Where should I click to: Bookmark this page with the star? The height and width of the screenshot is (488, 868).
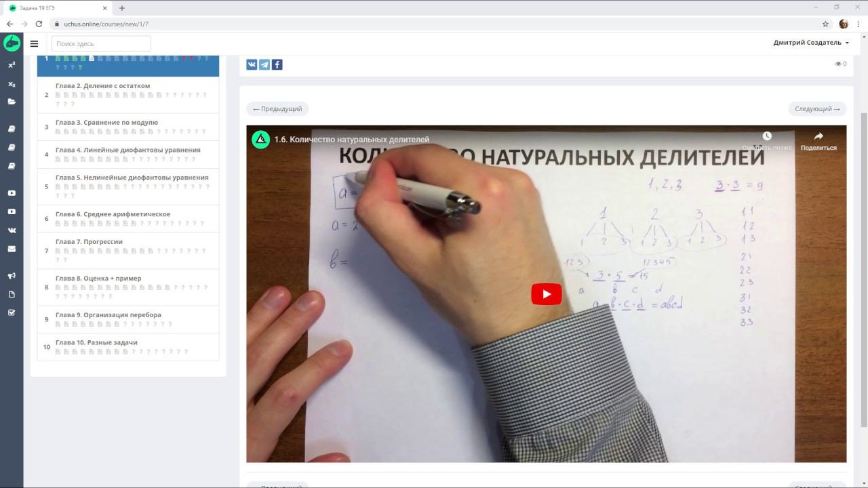(x=825, y=24)
